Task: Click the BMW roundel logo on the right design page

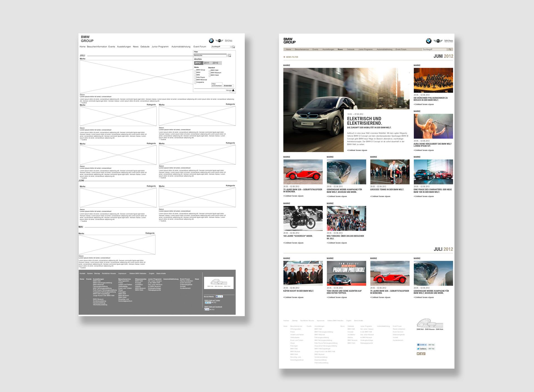Action: point(429,41)
